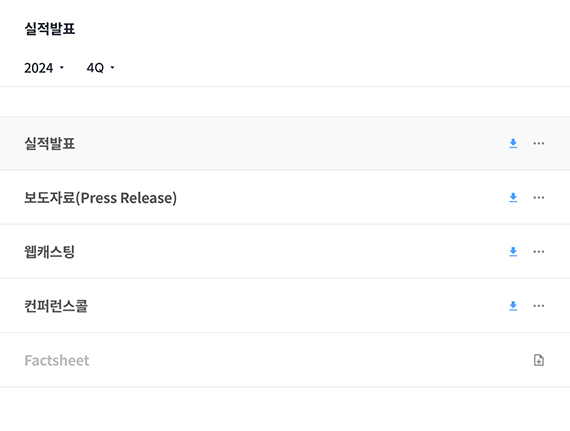Open the 웹캐스팅 list item
The width and height of the screenshot is (570, 431).
49,252
